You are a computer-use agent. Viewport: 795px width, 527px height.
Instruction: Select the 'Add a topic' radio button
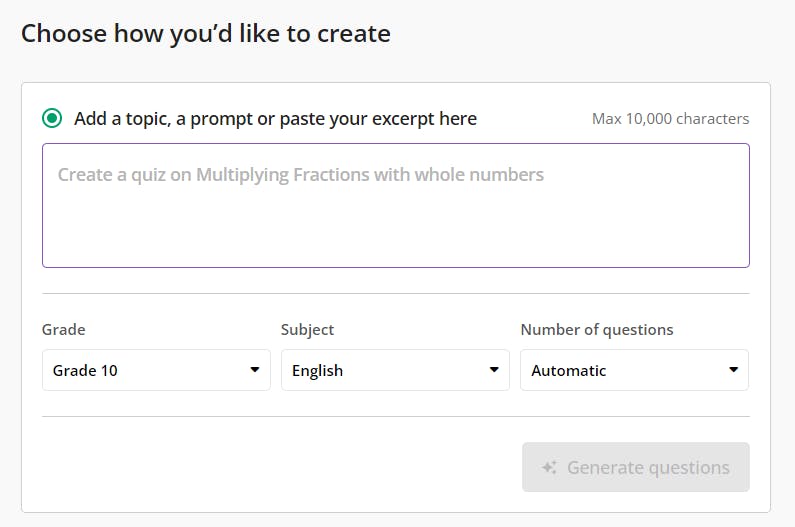click(x=52, y=118)
